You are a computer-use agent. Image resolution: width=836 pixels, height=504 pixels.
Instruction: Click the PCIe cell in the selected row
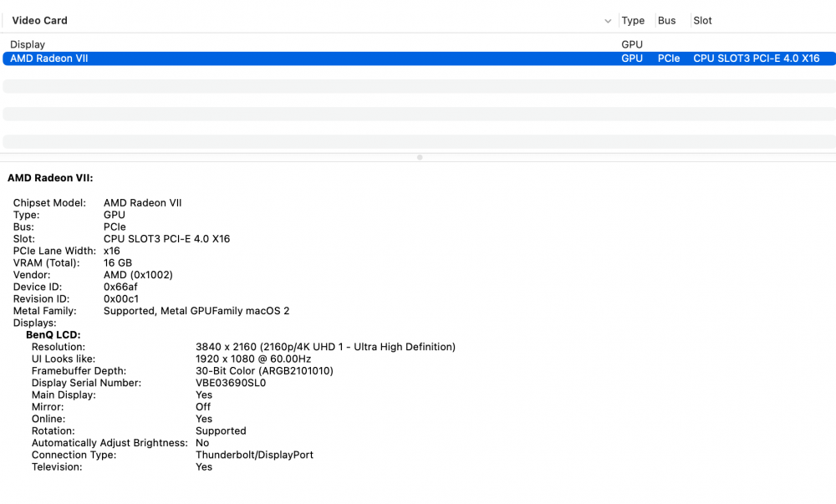click(x=669, y=59)
